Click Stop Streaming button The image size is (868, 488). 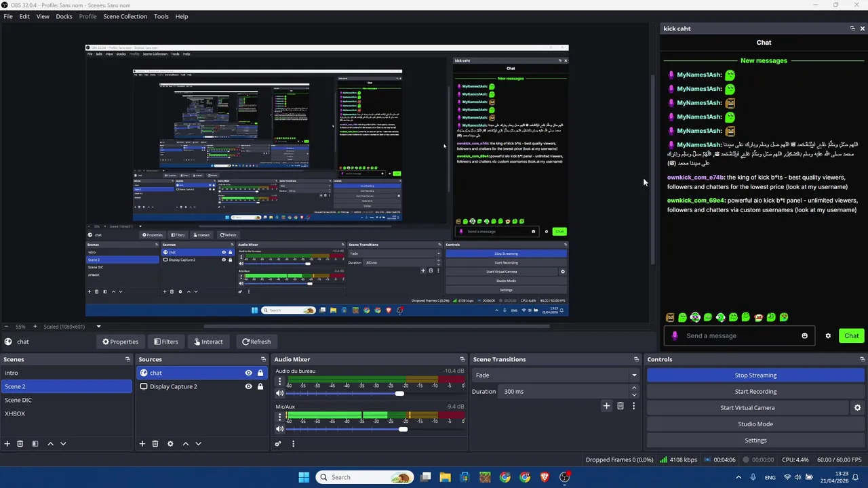[x=755, y=375]
